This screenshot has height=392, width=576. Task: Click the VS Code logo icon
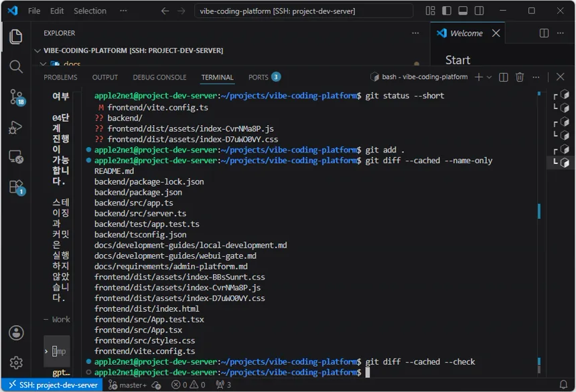13,11
